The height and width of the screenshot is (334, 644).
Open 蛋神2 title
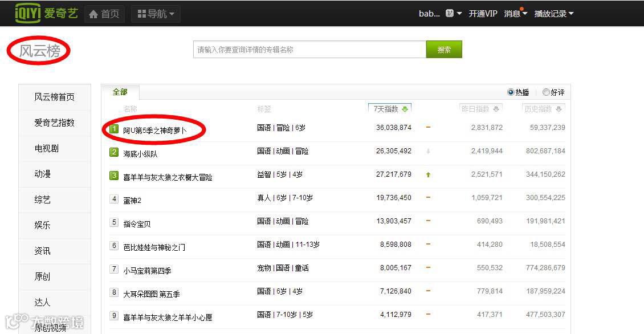coord(132,201)
